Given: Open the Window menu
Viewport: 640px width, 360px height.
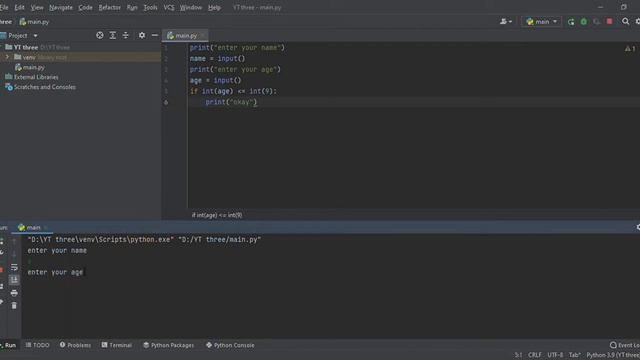Looking at the screenshot, I should point(191,7).
